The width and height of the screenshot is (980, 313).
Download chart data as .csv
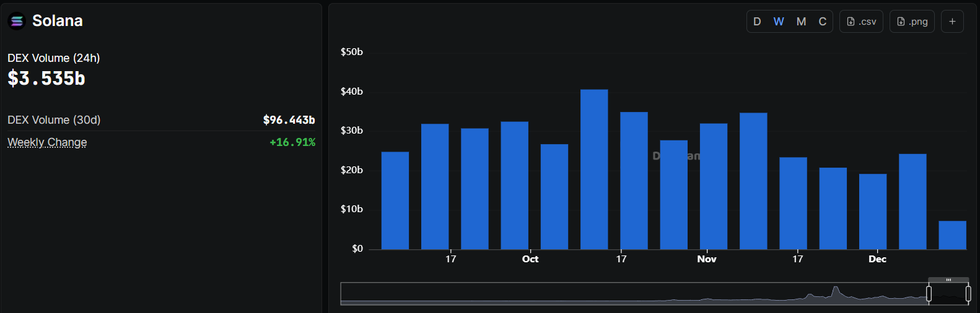[x=861, y=22]
